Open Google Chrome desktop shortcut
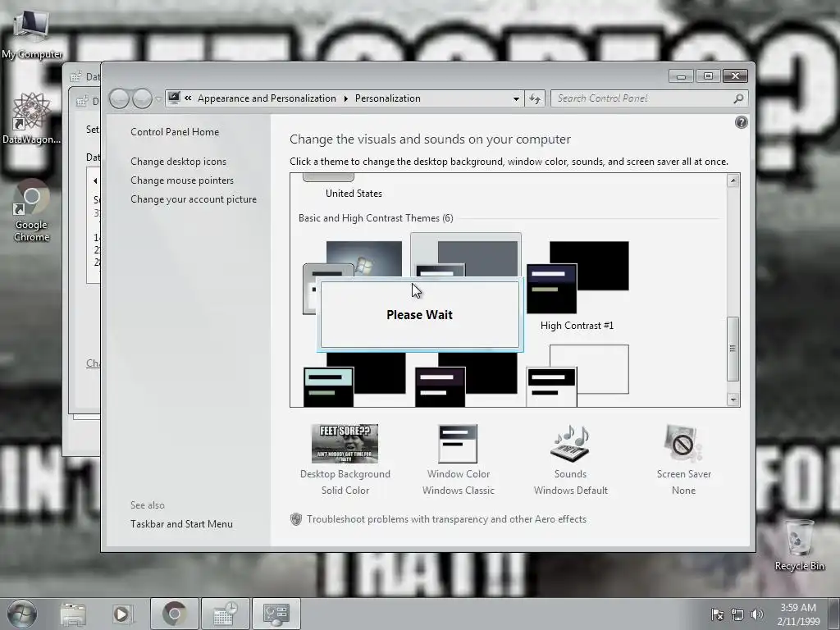This screenshot has width=840, height=630. click(x=32, y=212)
